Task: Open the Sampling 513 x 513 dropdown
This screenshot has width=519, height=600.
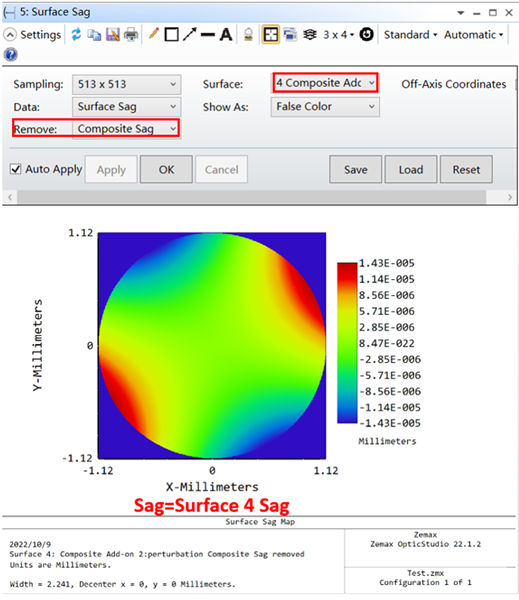Action: tap(127, 84)
